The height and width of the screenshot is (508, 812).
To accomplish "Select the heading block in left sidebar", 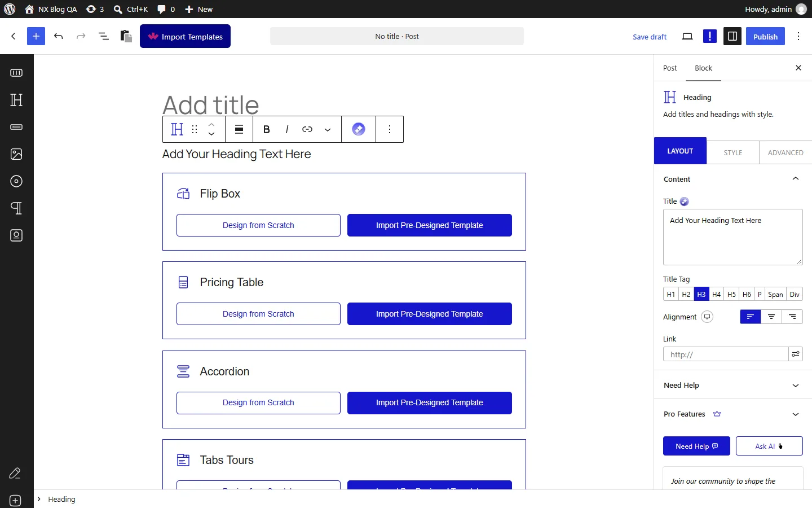I will 17,100.
